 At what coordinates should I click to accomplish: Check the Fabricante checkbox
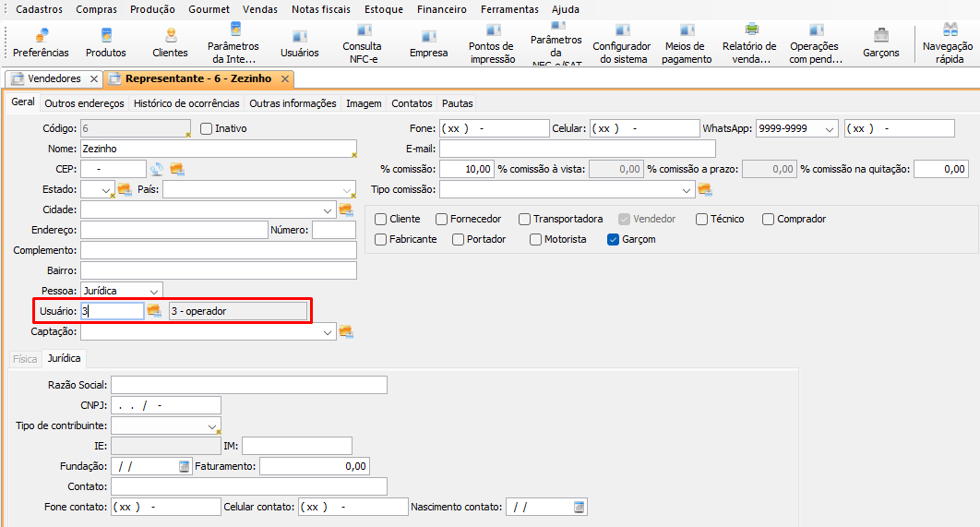tap(380, 239)
